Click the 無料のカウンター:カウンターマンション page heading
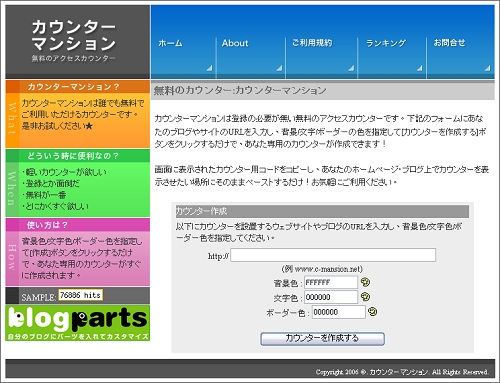Screen dimensions: 500x383 coord(240,90)
